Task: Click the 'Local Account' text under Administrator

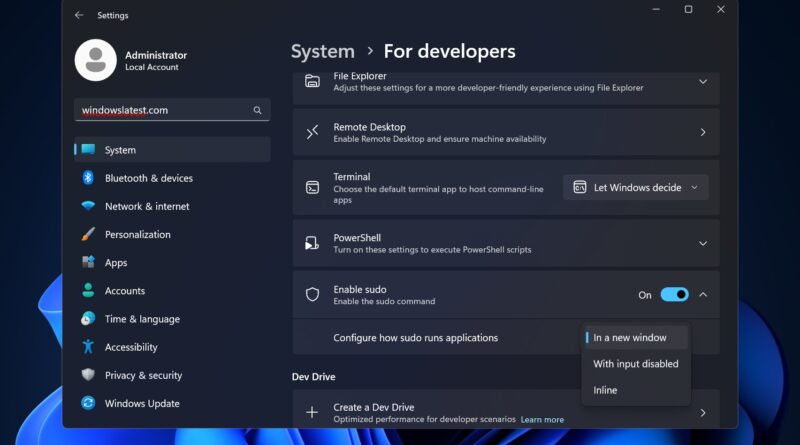Action: 152,67
